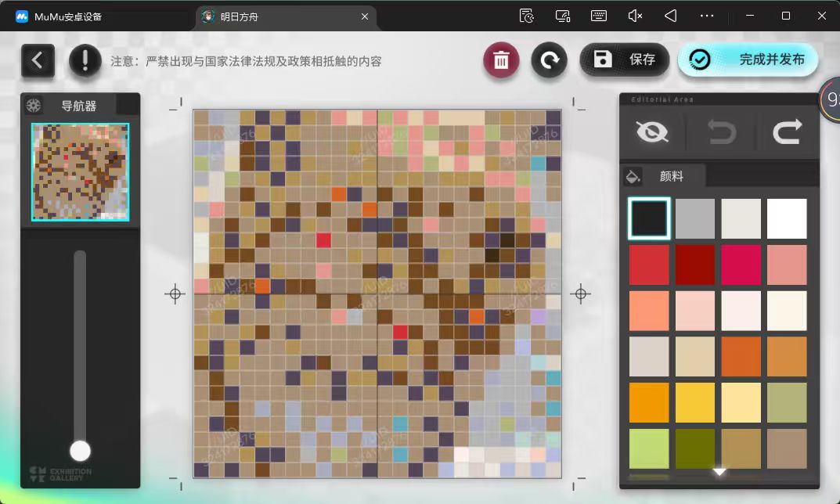
Task: Select the coral orange swatch
Action: (x=649, y=311)
